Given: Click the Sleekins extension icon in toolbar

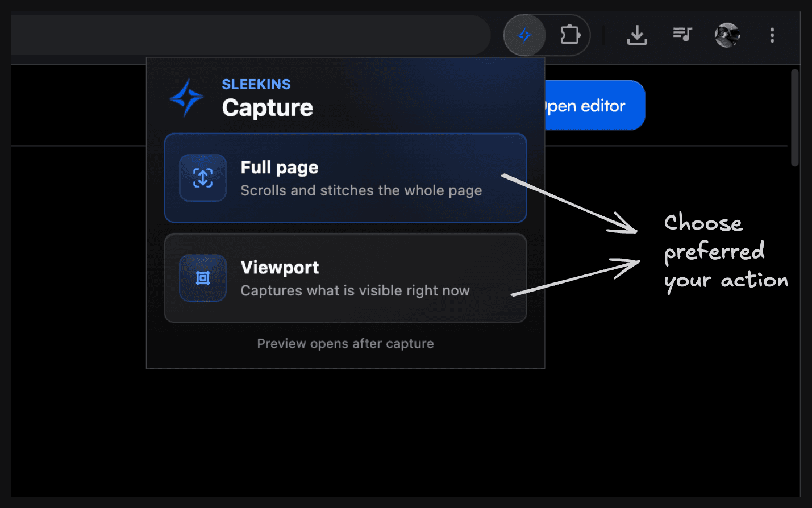Looking at the screenshot, I should (524, 35).
